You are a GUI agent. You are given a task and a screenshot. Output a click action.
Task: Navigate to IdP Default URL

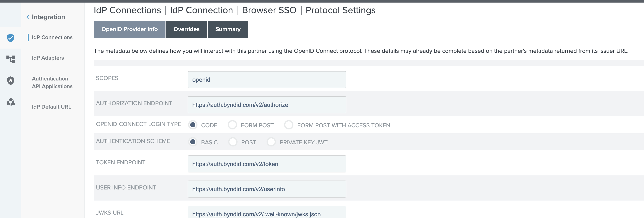tap(51, 107)
